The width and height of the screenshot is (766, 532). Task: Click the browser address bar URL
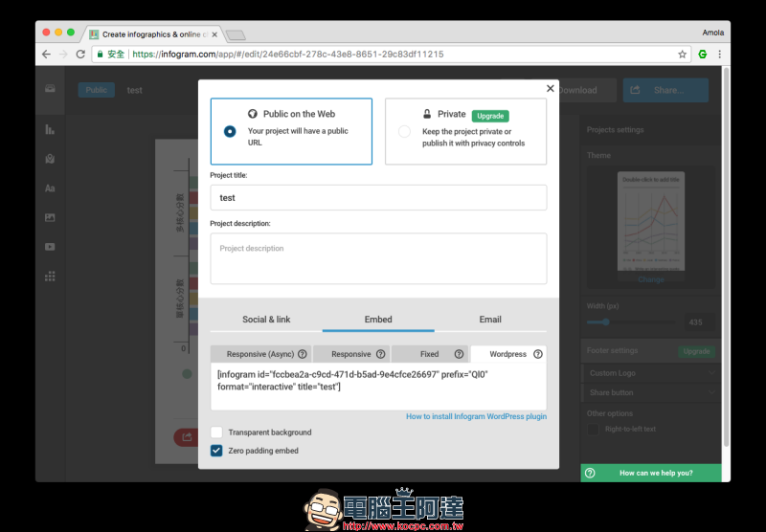(x=288, y=55)
